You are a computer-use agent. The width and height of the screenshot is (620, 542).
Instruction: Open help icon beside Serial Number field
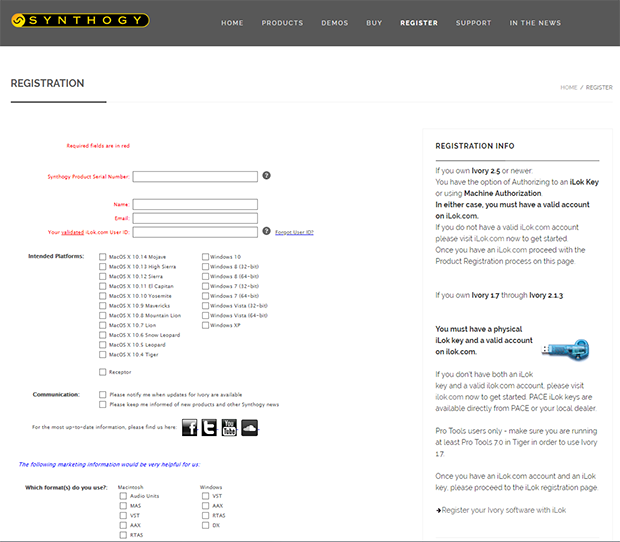(x=266, y=176)
